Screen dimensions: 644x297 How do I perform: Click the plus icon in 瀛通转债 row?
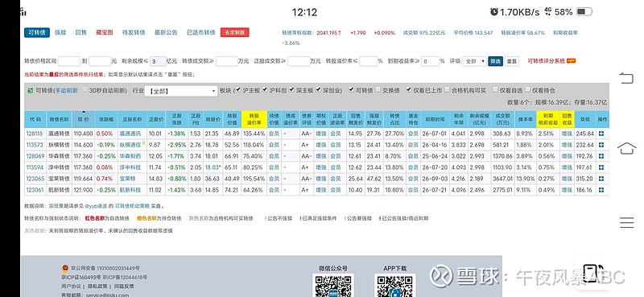tap(601, 134)
